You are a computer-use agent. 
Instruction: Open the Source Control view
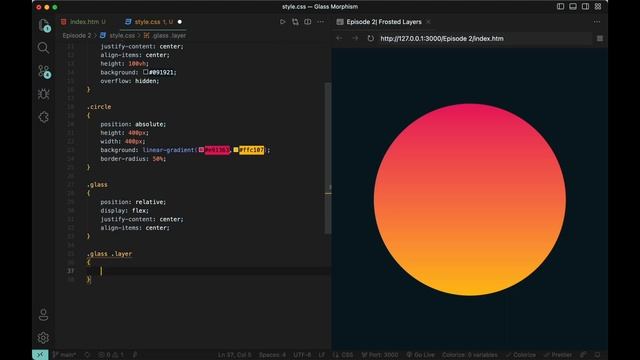click(44, 71)
